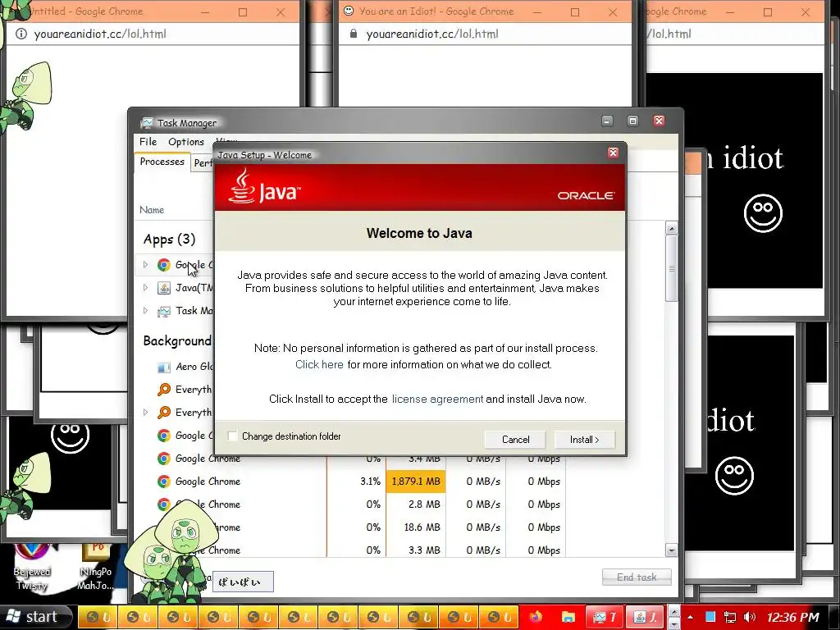Click the volume speaker tray icon
This screenshot has width=840, height=630.
750,617
